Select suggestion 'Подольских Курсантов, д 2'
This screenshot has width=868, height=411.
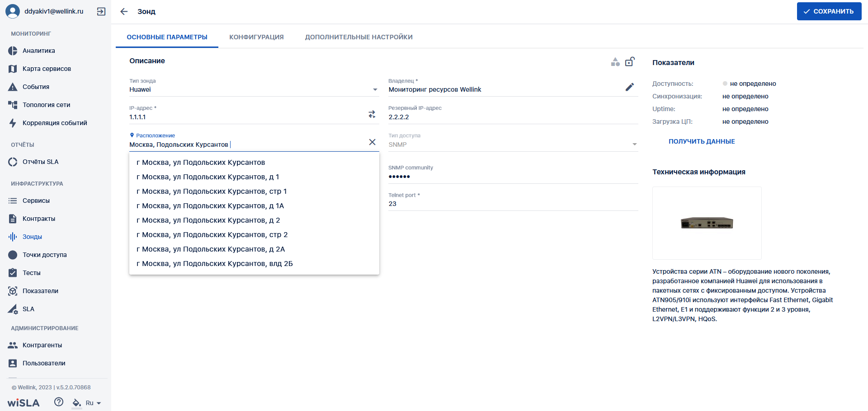[x=254, y=220]
